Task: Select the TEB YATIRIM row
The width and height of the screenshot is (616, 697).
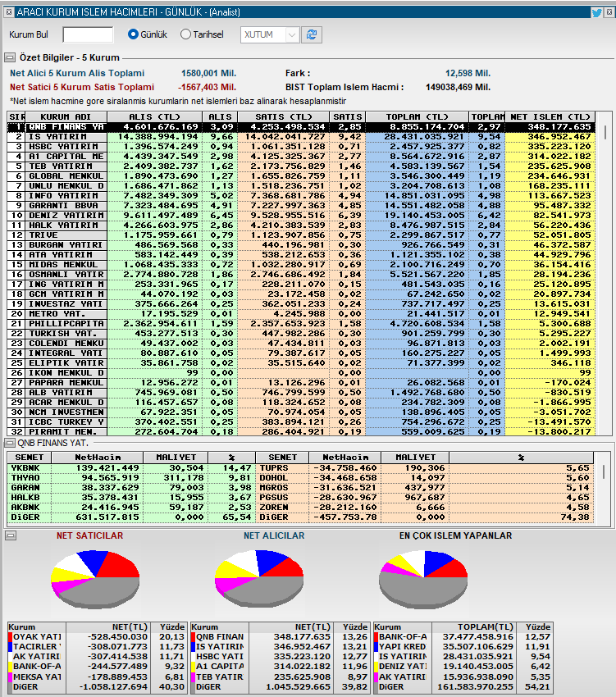Action: (301, 166)
